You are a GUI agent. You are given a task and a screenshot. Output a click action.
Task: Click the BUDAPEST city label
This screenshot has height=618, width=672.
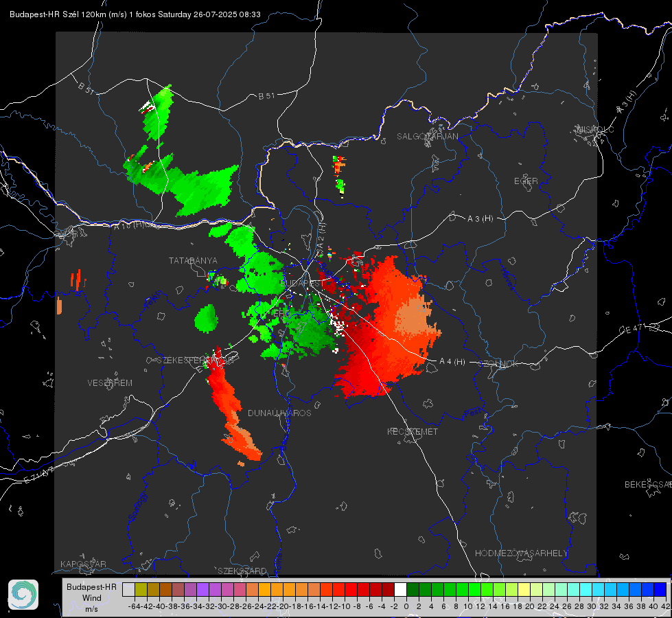click(x=302, y=283)
